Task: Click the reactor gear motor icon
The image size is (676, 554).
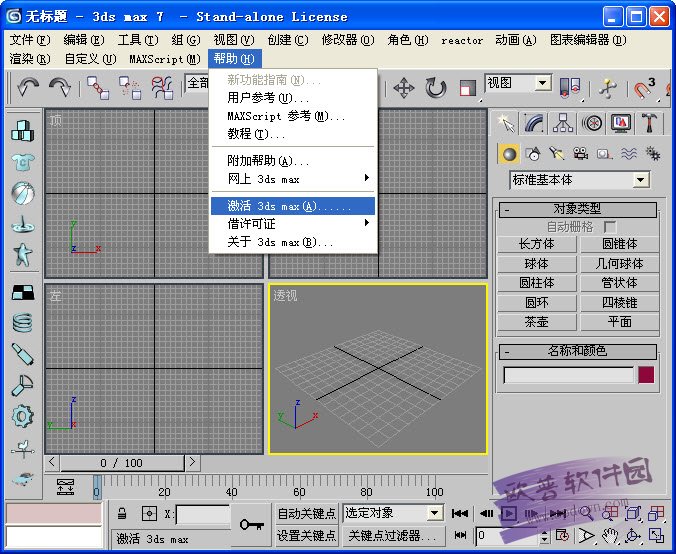Action: (x=22, y=416)
